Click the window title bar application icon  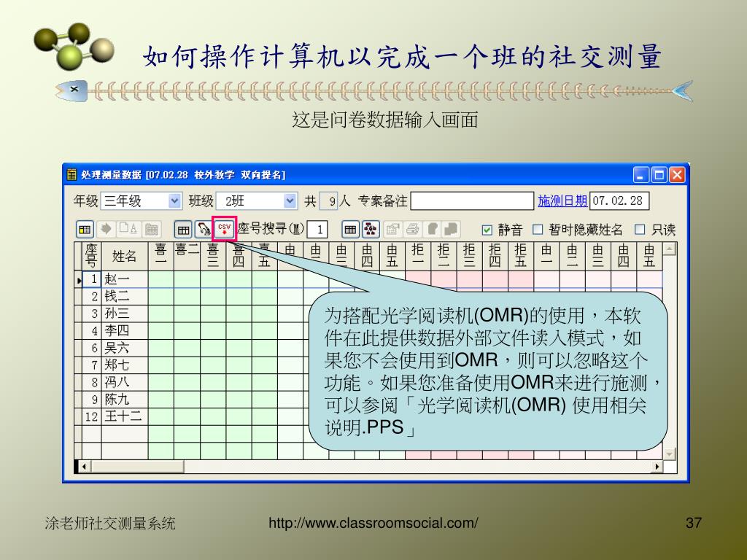tap(71, 174)
